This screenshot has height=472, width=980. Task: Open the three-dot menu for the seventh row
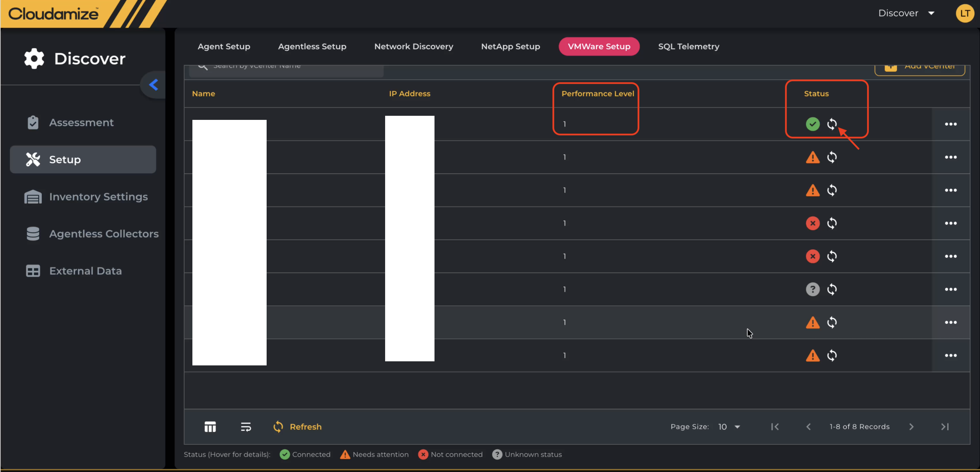click(950, 322)
